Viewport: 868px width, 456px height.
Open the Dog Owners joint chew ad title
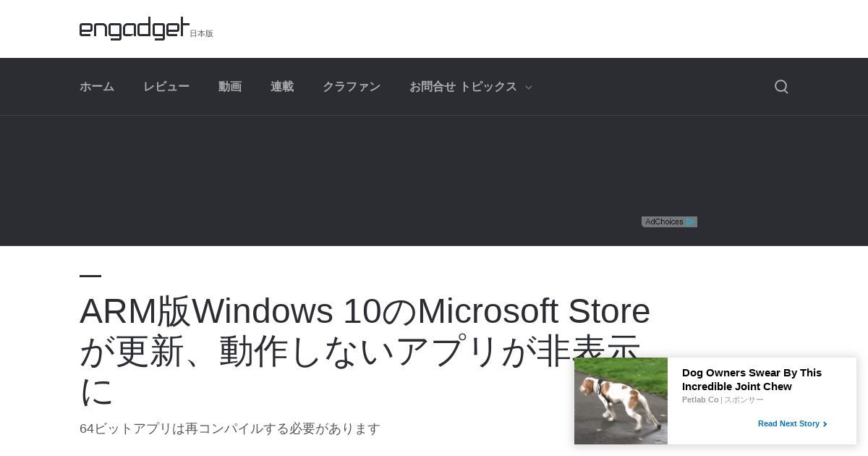click(752, 380)
